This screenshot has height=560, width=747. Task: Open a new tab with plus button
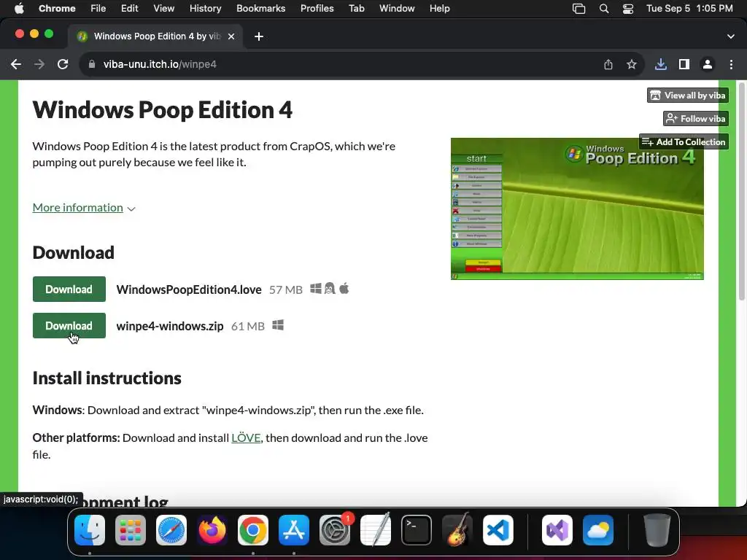(259, 36)
